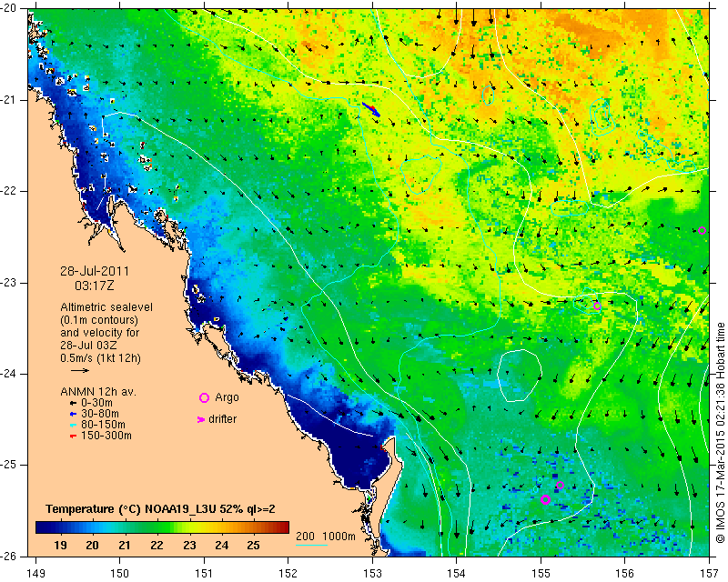Select the small Argo marker near 155.2°E 25.2°S

(x=560, y=486)
